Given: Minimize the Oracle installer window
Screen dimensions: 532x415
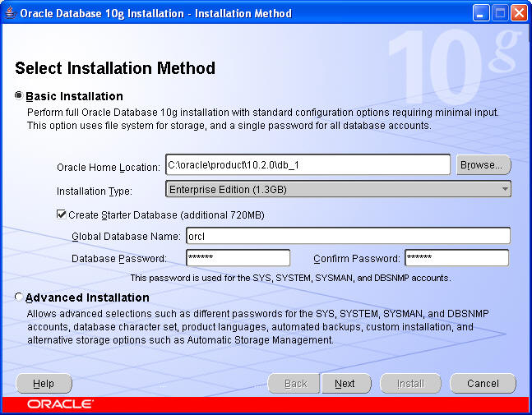Looking at the screenshot, I should click(483, 13).
